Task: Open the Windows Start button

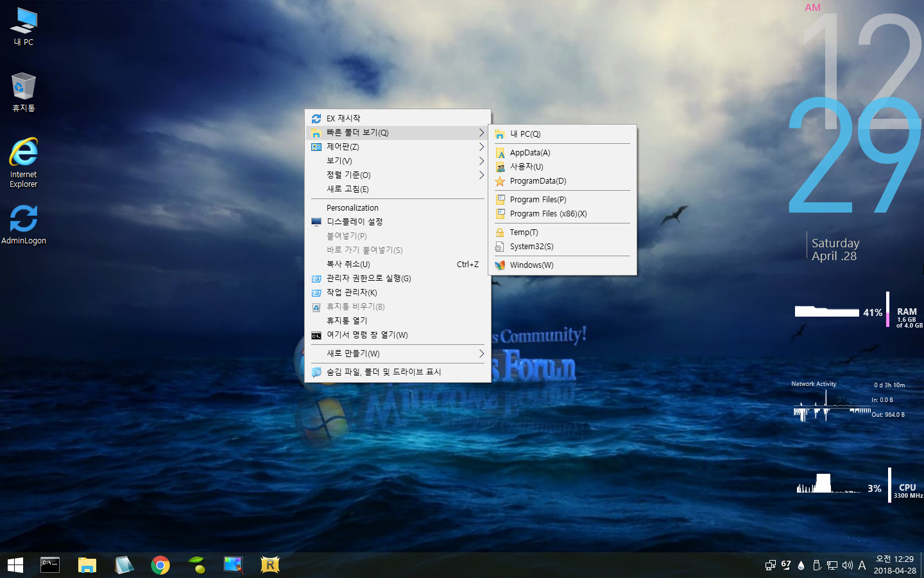Action: 15,565
